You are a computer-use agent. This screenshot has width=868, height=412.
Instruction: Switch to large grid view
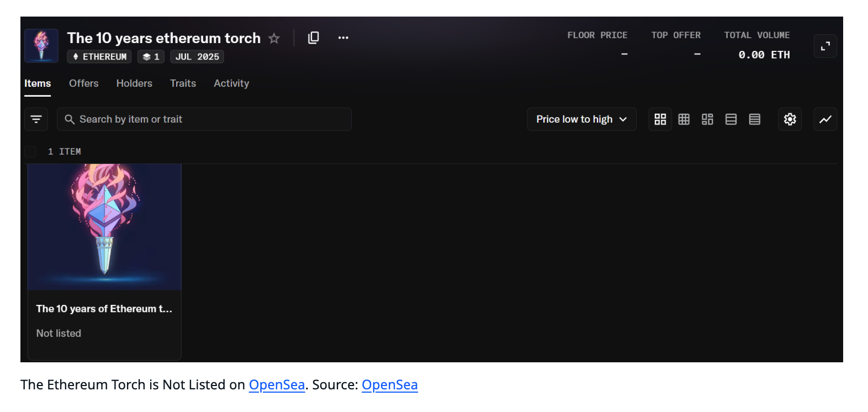point(660,119)
